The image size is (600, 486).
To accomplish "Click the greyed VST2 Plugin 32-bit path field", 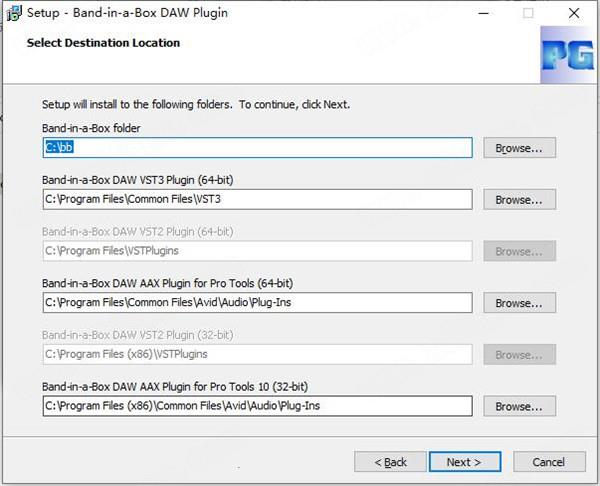I will 258,354.
